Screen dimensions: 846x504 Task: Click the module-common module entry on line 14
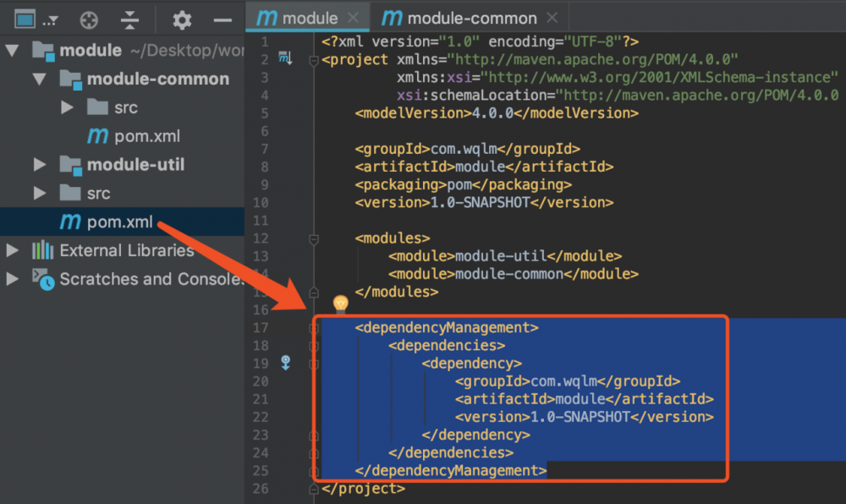514,274
